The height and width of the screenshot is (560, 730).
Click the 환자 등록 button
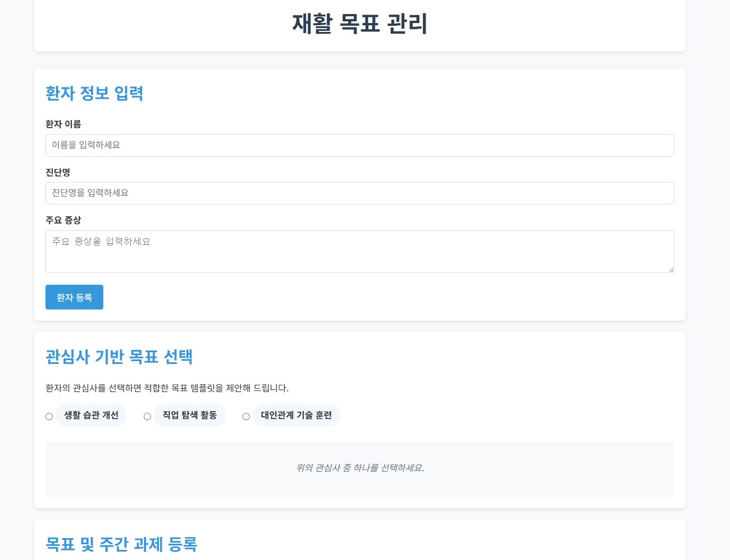click(x=74, y=297)
